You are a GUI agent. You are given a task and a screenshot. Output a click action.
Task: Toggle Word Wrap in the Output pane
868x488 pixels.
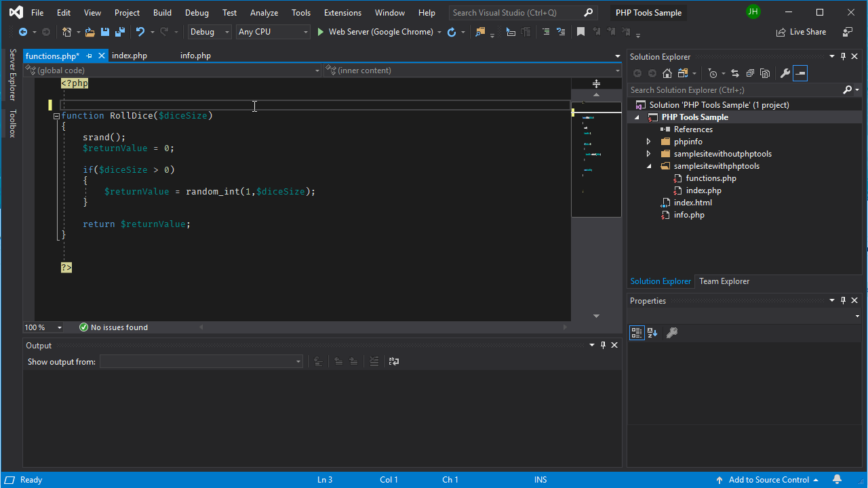(x=393, y=362)
